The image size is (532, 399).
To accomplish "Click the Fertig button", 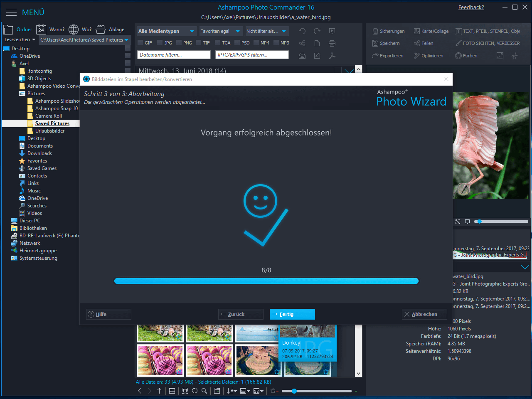I will [292, 314].
